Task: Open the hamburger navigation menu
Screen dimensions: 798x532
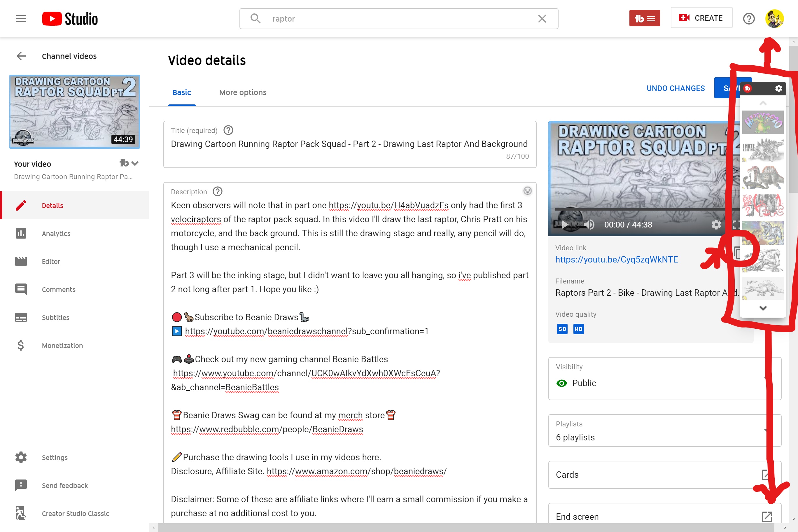Action: pos(21,19)
